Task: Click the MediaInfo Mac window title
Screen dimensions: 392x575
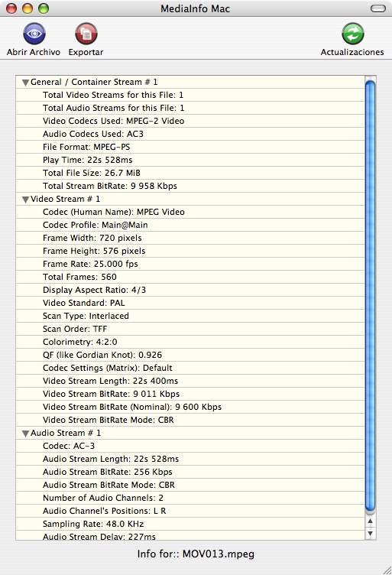Action: [x=196, y=8]
